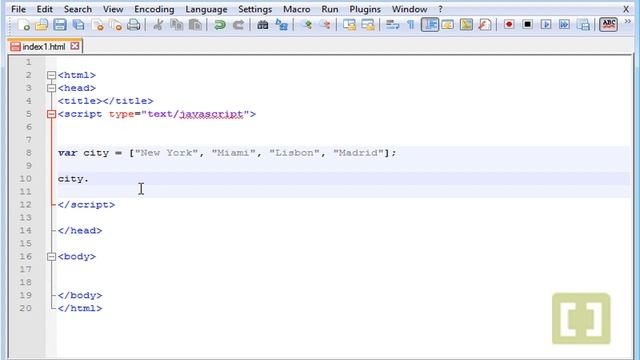Click the Zoom In icon
The height and width of the screenshot is (360, 640).
[307, 25]
